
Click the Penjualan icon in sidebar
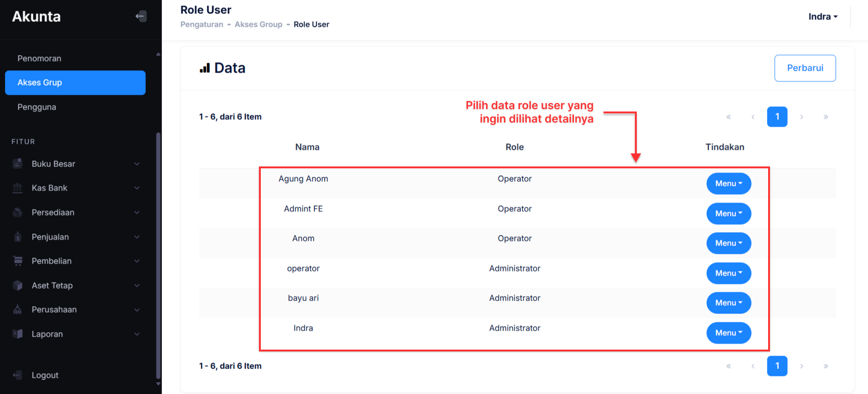(x=18, y=237)
